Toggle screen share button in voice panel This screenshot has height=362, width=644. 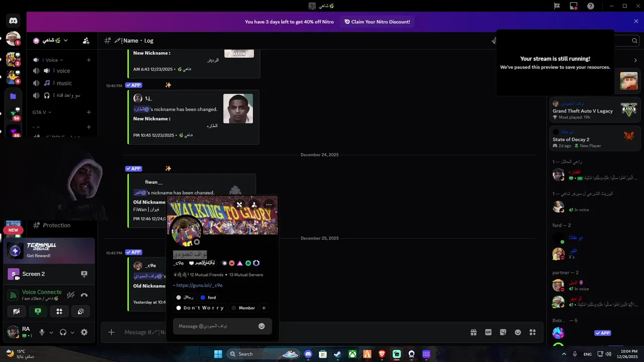[x=38, y=311]
